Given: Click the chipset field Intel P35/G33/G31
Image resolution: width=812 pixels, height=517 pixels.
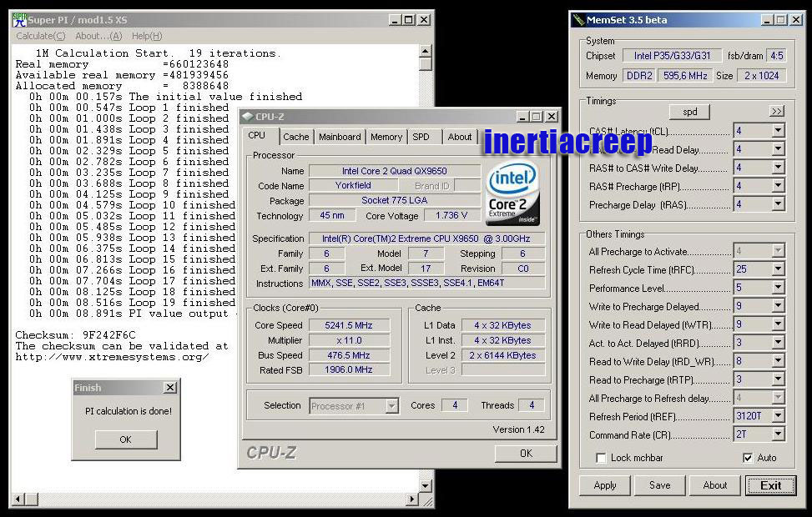Looking at the screenshot, I should 672,55.
